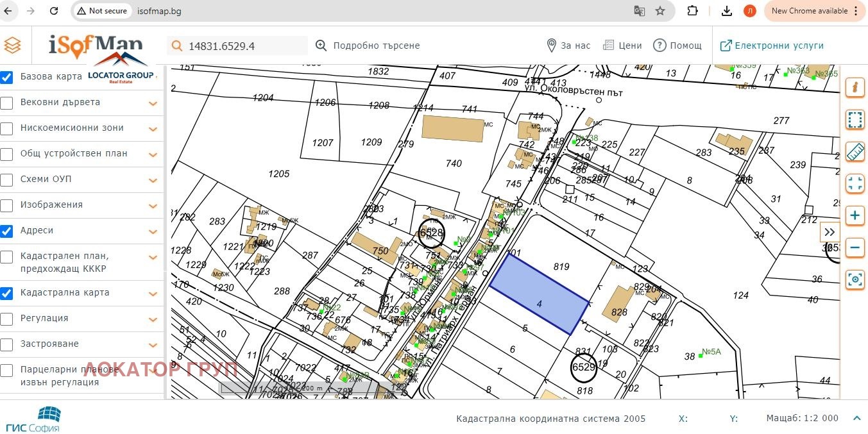Click the cadastral search input field

pyautogui.click(x=244, y=46)
